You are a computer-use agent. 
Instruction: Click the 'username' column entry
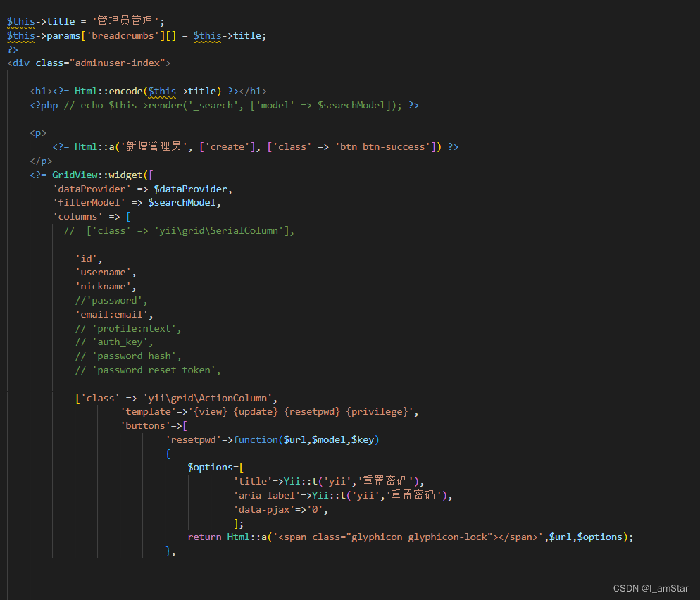click(103, 273)
